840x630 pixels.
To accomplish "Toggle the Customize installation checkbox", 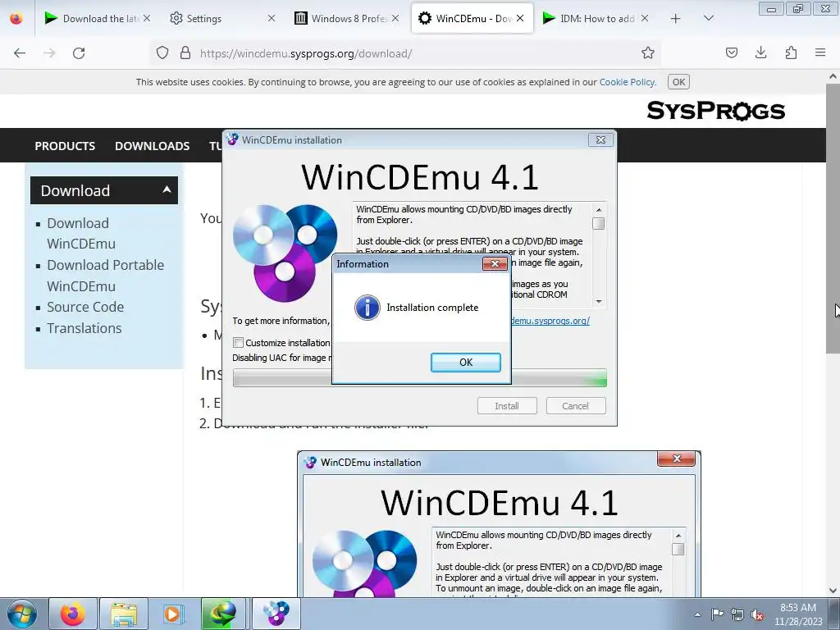I will 239,342.
